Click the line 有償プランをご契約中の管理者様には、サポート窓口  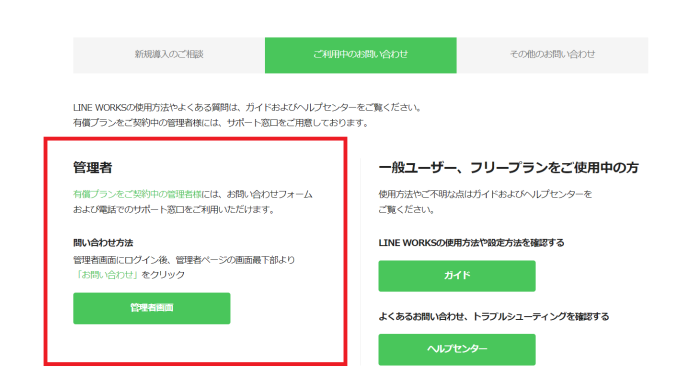tap(221, 123)
